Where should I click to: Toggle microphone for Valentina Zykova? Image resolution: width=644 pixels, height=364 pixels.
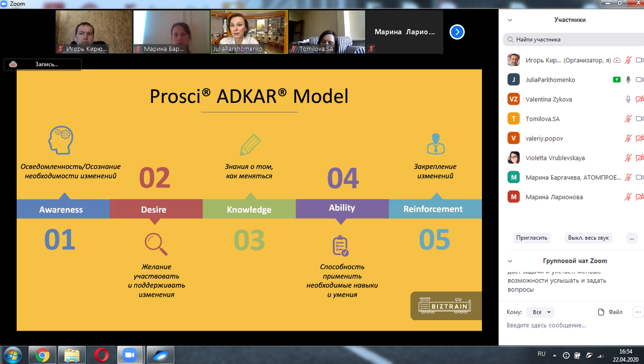[628, 99]
